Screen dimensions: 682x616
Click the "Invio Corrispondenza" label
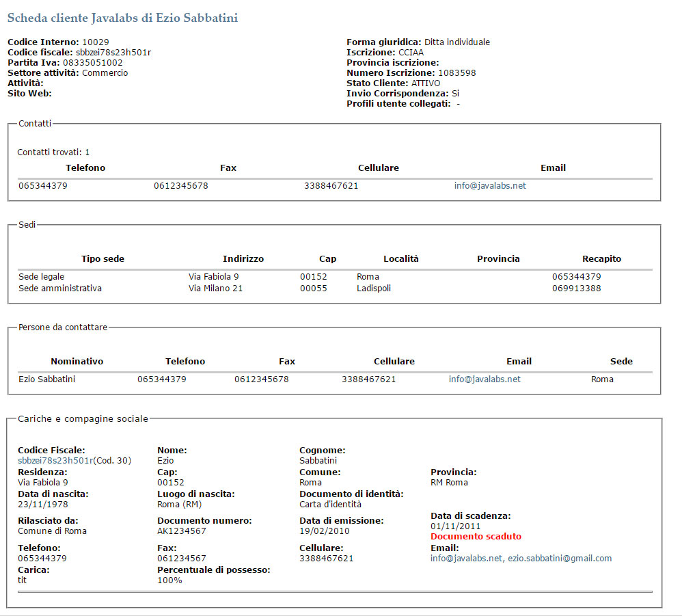point(398,94)
